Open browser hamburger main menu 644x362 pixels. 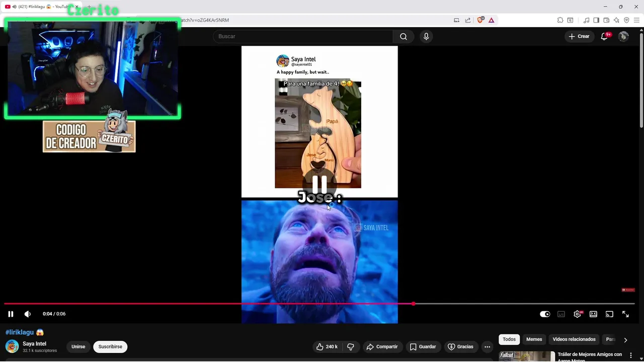pyautogui.click(x=636, y=20)
